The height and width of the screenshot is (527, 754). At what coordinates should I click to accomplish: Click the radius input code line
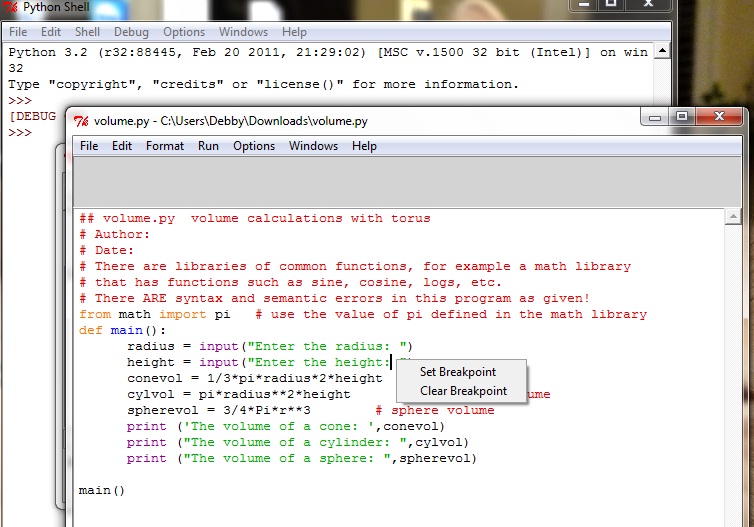[x=270, y=346]
